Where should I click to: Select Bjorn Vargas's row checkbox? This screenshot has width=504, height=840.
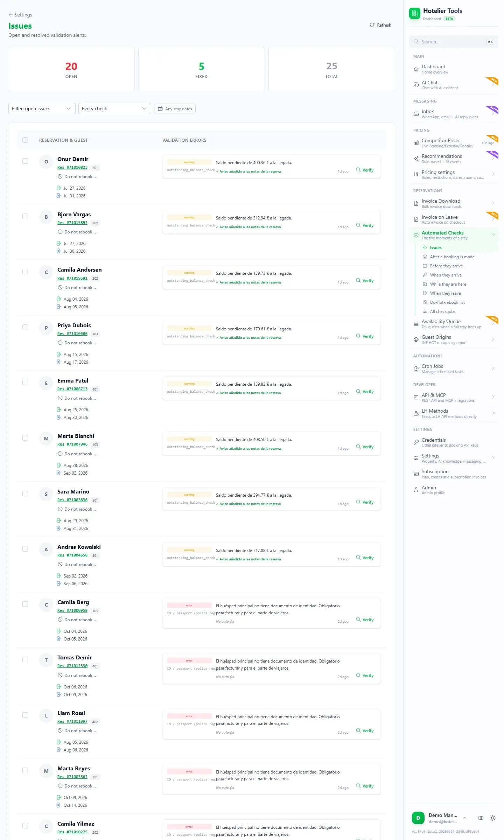[x=25, y=216]
